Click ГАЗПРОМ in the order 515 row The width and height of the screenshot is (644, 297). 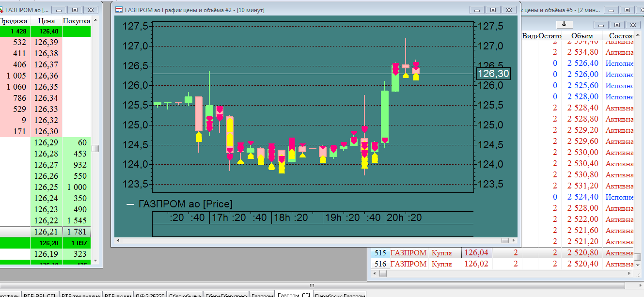408,253
